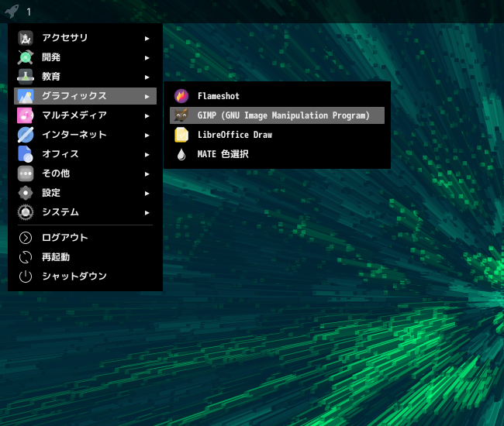Click the マルチメディア music note icon

click(26, 115)
